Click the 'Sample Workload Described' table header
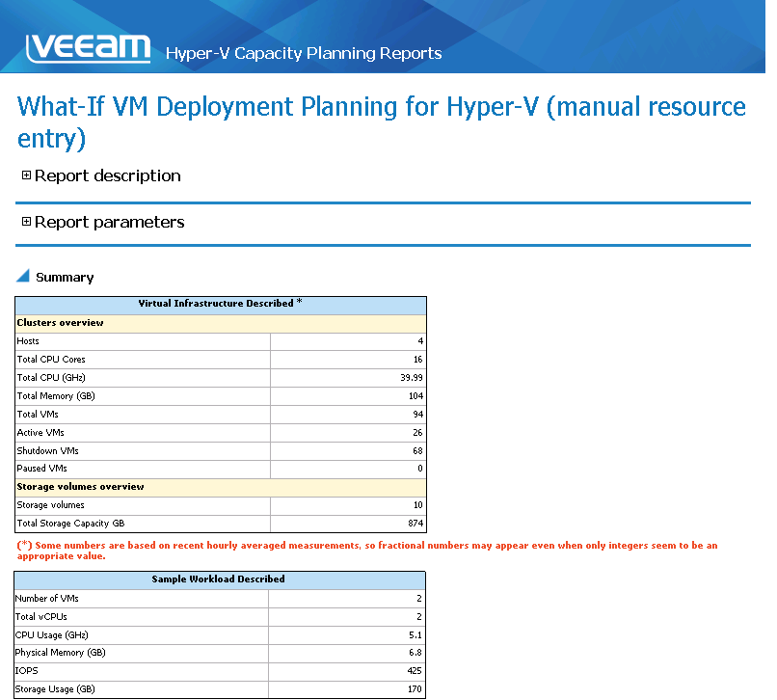The image size is (777, 700). pos(220,579)
